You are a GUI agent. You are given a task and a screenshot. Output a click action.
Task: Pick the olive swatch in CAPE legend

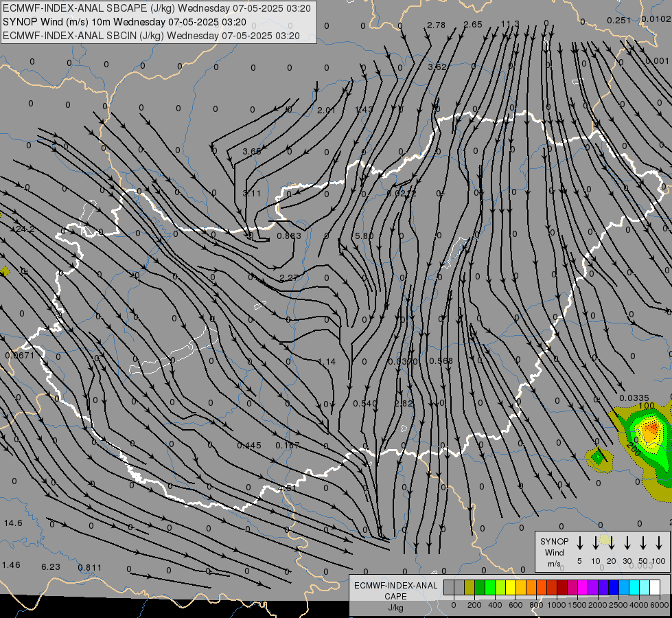pyautogui.click(x=470, y=588)
